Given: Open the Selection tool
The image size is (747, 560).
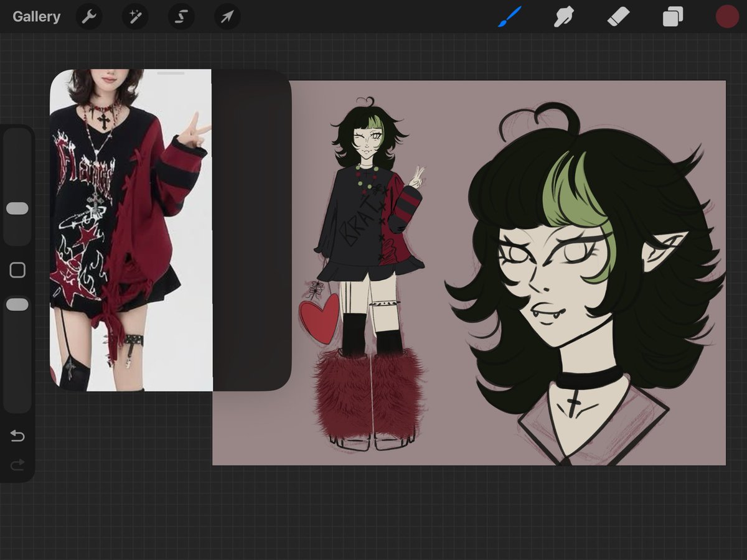Looking at the screenshot, I should pyautogui.click(x=181, y=17).
